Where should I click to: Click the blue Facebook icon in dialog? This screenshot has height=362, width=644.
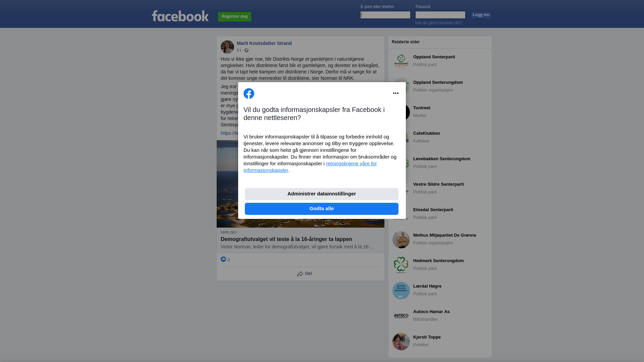(x=249, y=94)
